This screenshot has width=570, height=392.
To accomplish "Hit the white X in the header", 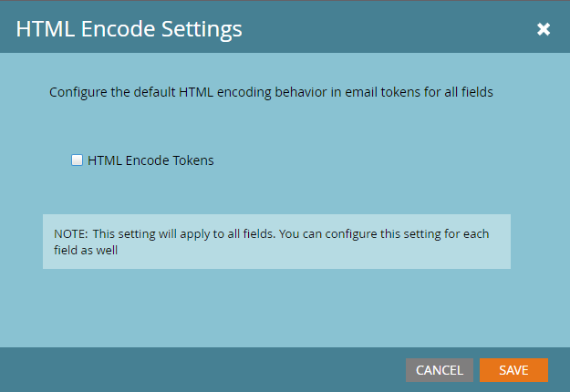I will pyautogui.click(x=544, y=29).
